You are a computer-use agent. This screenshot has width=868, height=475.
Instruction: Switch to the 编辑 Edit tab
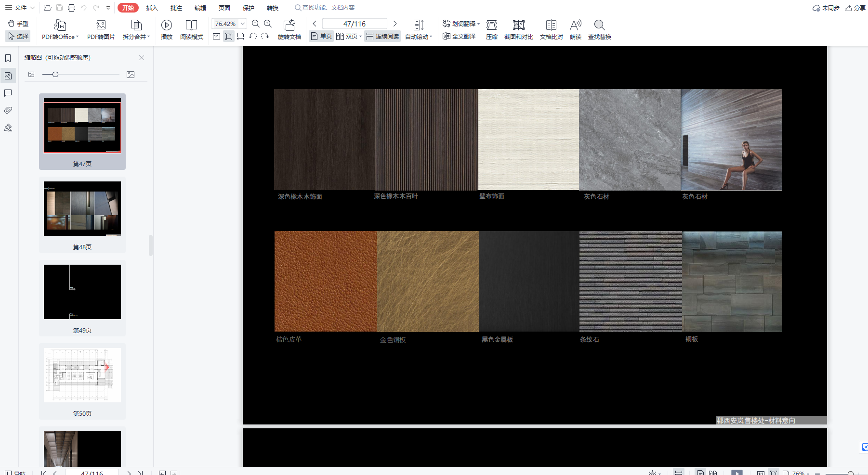click(x=200, y=8)
